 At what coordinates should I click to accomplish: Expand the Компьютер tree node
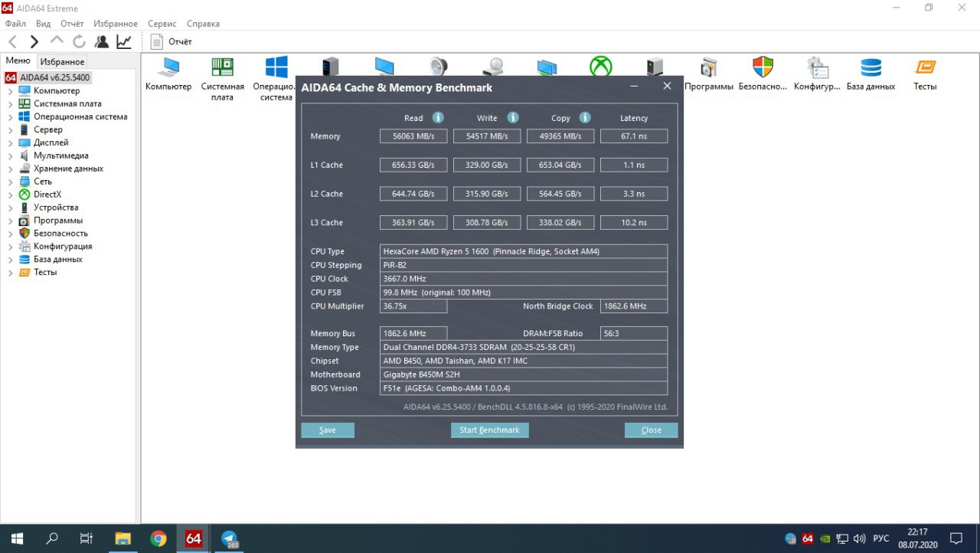[x=11, y=91]
